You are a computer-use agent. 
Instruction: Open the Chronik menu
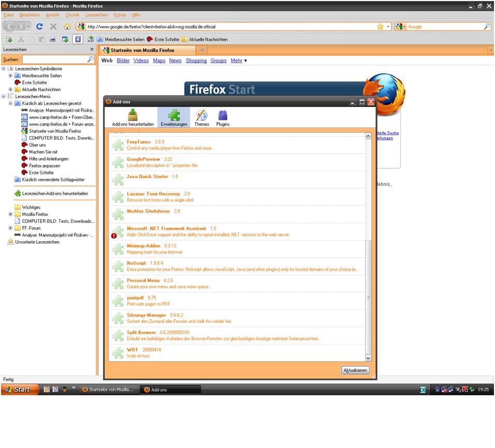(72, 15)
